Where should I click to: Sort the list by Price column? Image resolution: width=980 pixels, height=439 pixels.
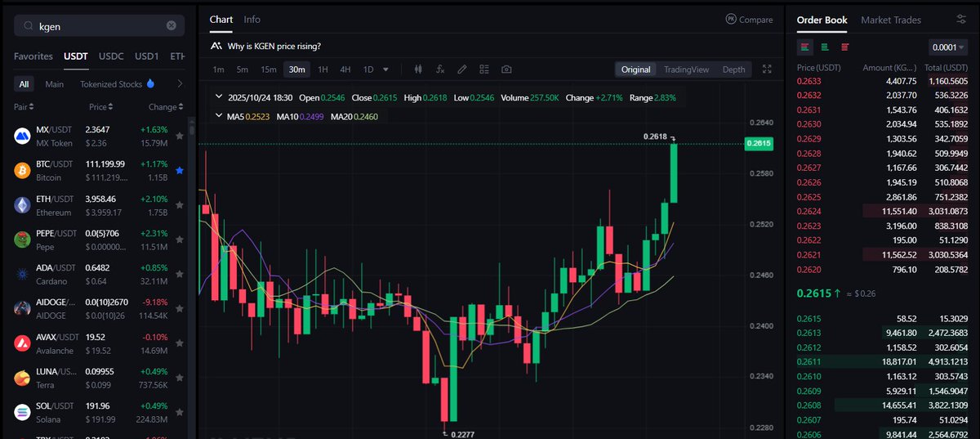[x=100, y=107]
